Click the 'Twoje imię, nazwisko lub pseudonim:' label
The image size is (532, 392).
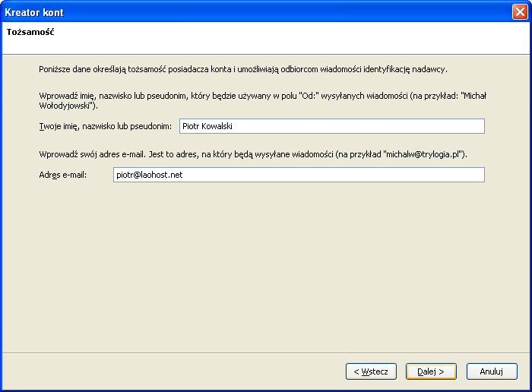(105, 126)
